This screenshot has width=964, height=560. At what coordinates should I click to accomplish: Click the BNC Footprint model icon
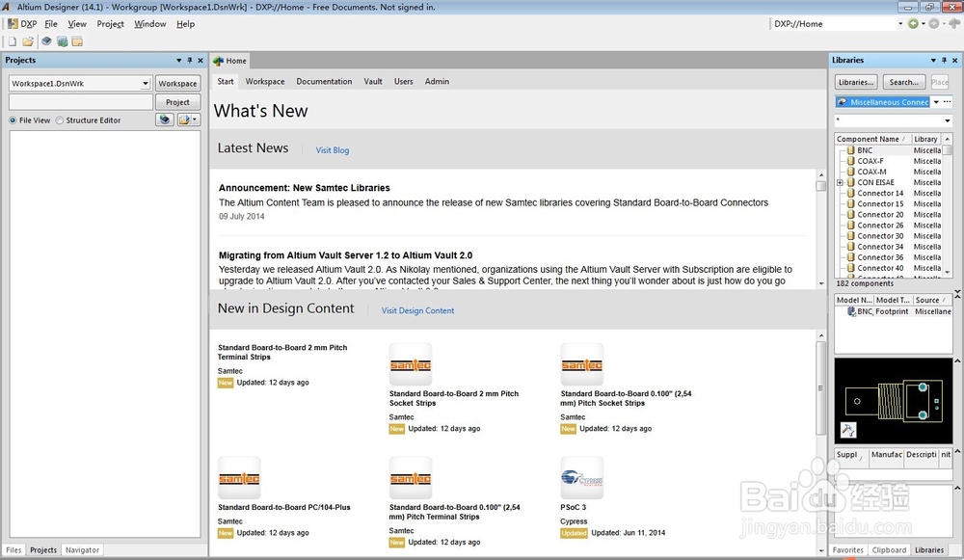click(x=851, y=311)
